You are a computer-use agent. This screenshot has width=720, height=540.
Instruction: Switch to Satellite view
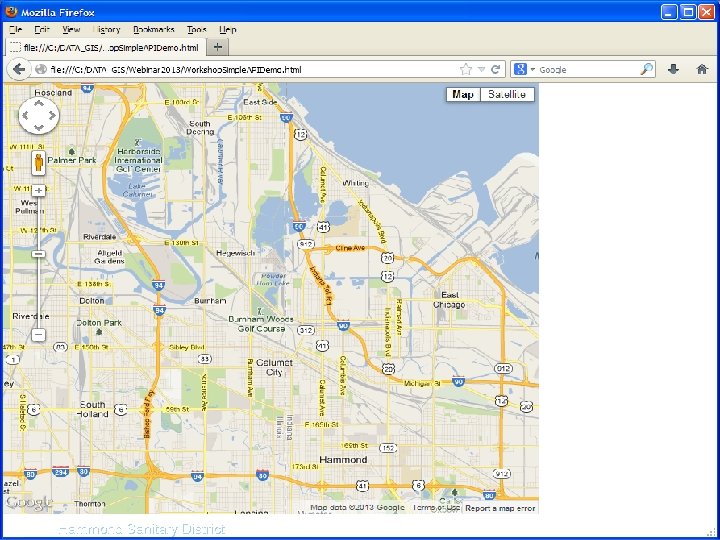coord(507,95)
